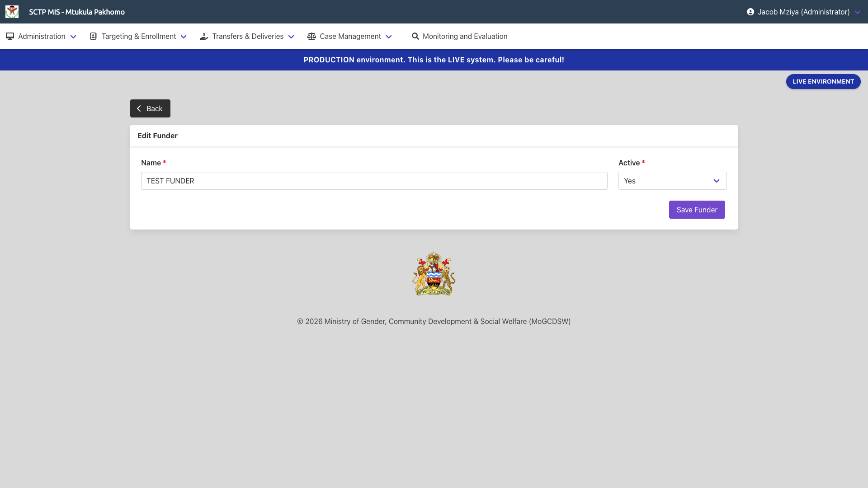Focus the Name field containing TEST FUNDER

[x=374, y=181]
